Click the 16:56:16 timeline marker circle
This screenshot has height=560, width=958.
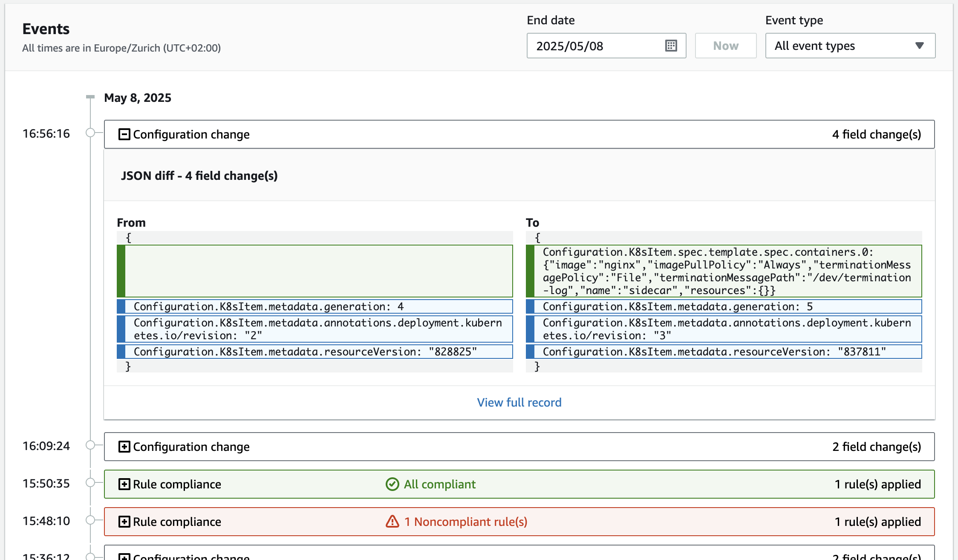coord(90,133)
